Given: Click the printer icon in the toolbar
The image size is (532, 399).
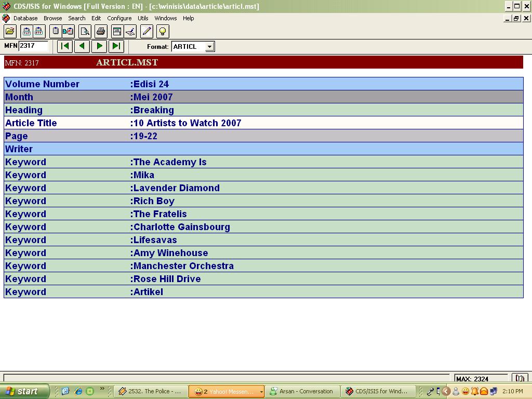Looking at the screenshot, I should point(101,32).
